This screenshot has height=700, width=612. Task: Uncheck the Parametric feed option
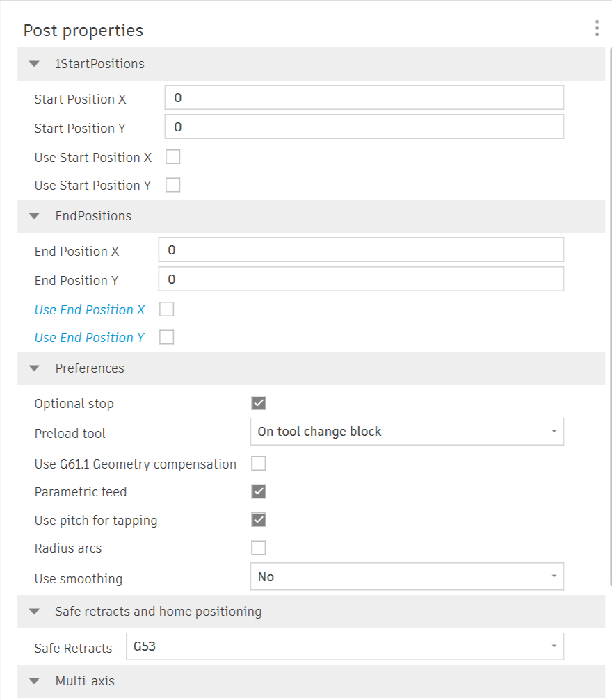tap(258, 491)
